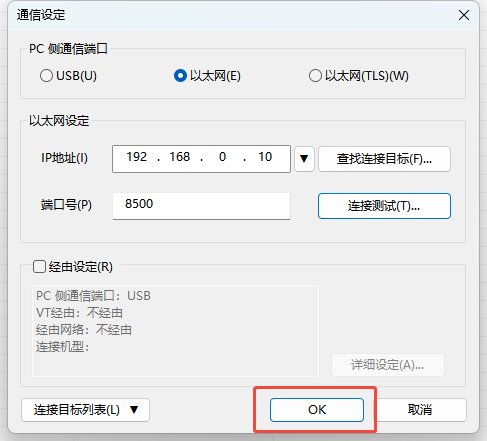The image size is (487, 441).
Task: Click the third IP octet showing 0
Action: coord(222,157)
